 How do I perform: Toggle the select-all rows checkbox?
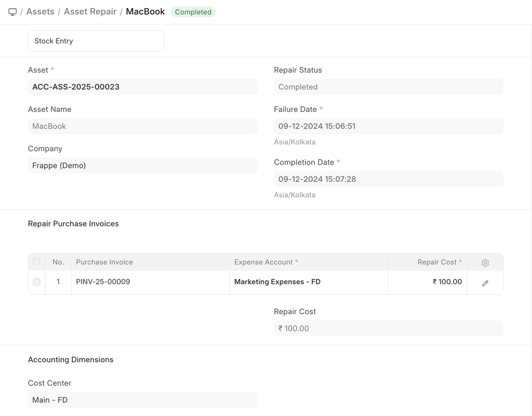tap(37, 262)
